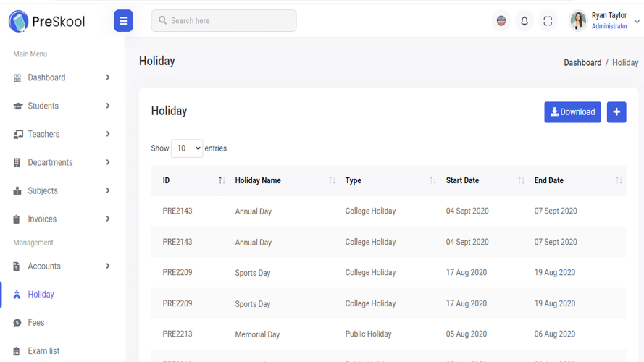Viewport: 644px width, 362px height.
Task: Toggle the sidebar hamburger menu button
Action: (123, 20)
